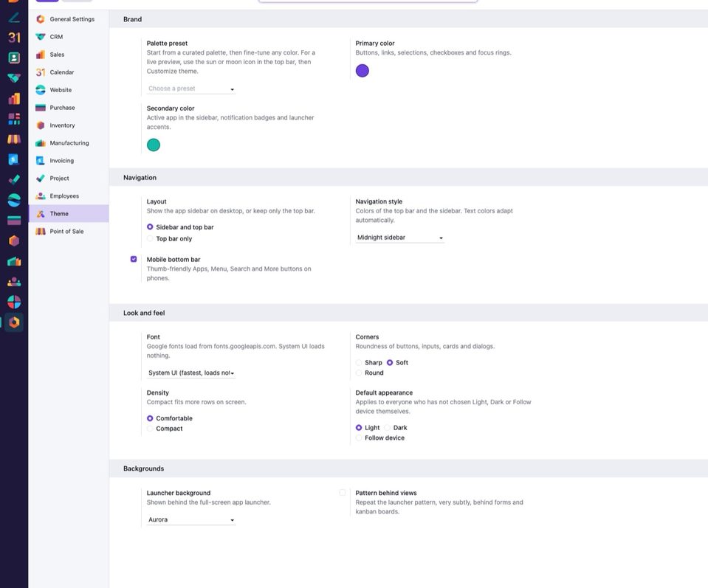Viewport: 708px width, 588px height.
Task: Click the Default appearance label
Action: coord(384,392)
